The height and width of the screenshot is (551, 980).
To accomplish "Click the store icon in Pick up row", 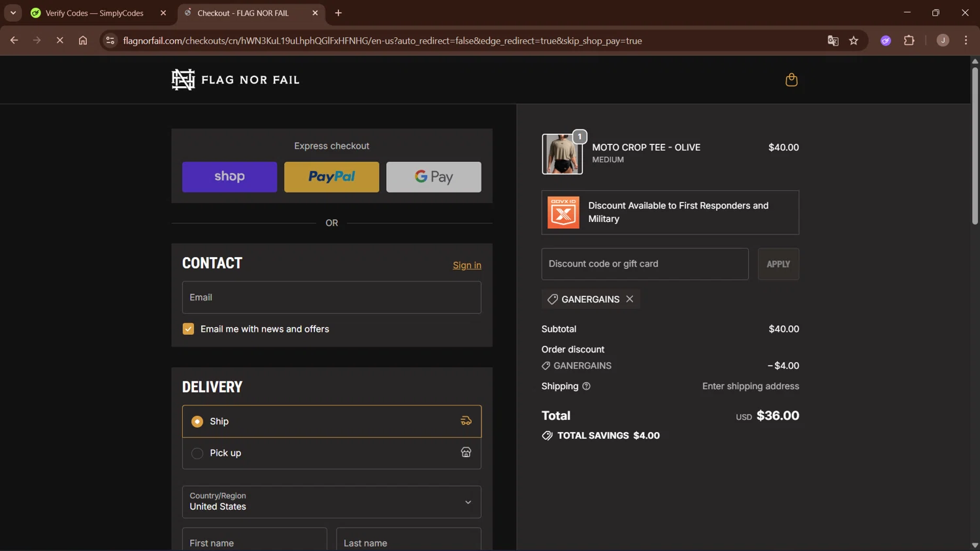I will (x=466, y=452).
